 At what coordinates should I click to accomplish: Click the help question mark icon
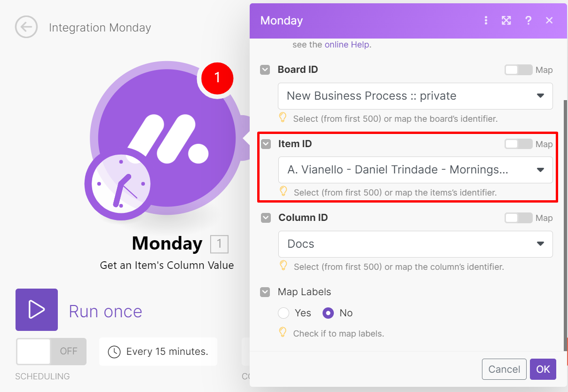[x=529, y=21]
